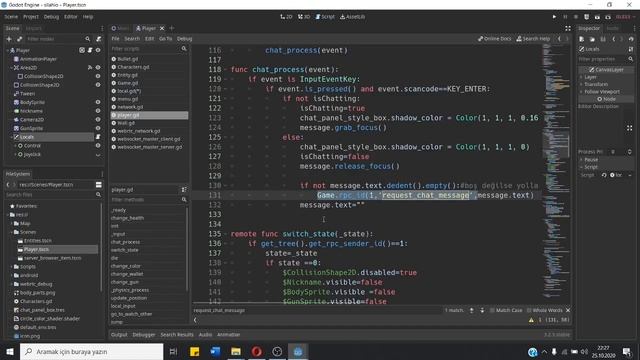640x360 pixels.
Task: Click search icon in Filter properties
Action: coord(631,59)
